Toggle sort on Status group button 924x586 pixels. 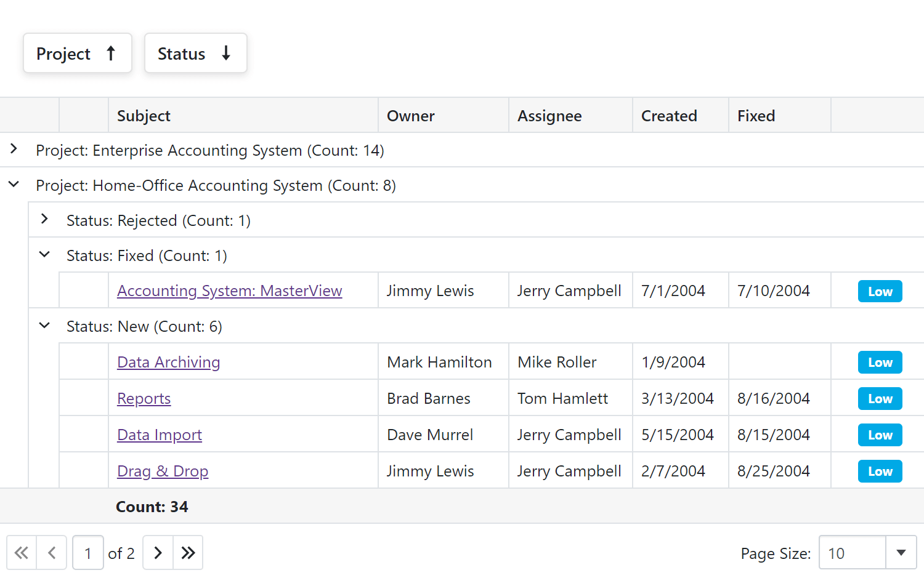click(195, 54)
